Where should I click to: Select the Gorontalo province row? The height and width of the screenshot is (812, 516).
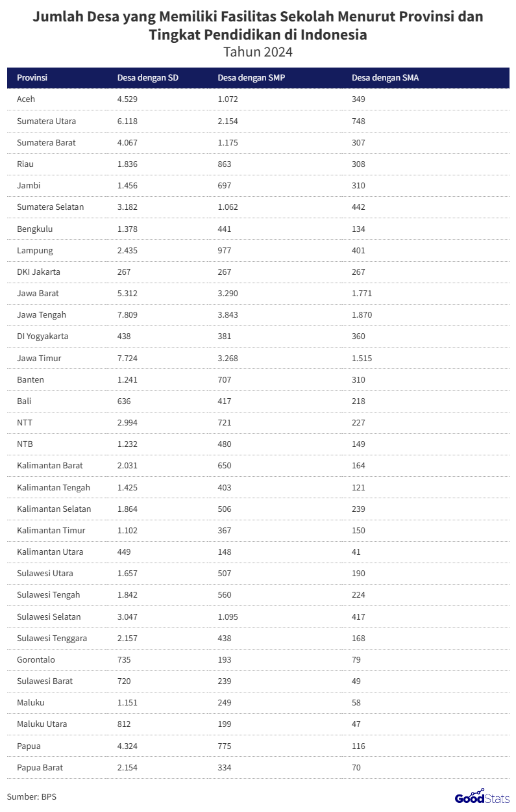click(x=36, y=660)
